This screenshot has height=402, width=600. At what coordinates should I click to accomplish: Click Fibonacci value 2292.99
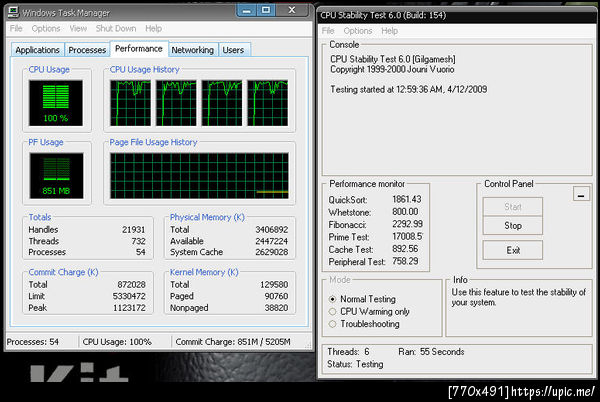pos(407,224)
